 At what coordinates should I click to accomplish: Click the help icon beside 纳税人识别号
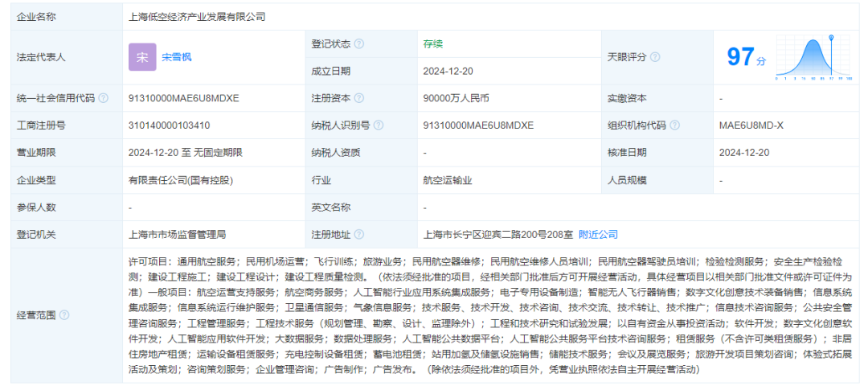click(379, 125)
